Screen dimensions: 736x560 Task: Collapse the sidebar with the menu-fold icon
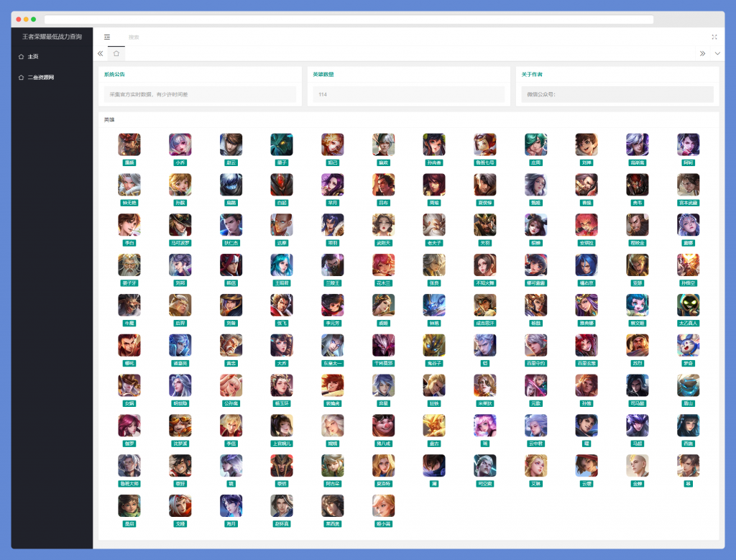pyautogui.click(x=107, y=37)
